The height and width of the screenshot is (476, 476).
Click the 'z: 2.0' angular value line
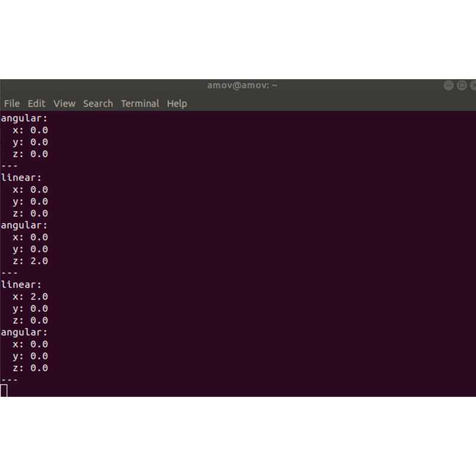click(30, 261)
